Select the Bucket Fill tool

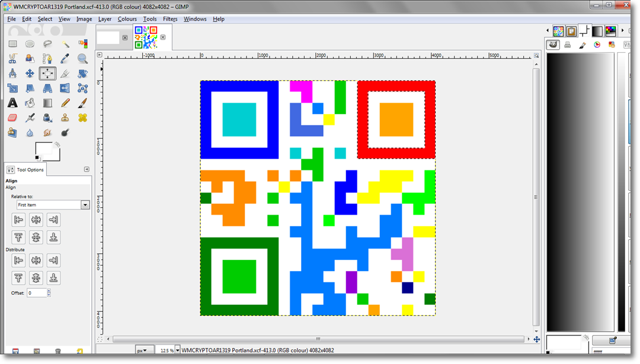[x=30, y=103]
